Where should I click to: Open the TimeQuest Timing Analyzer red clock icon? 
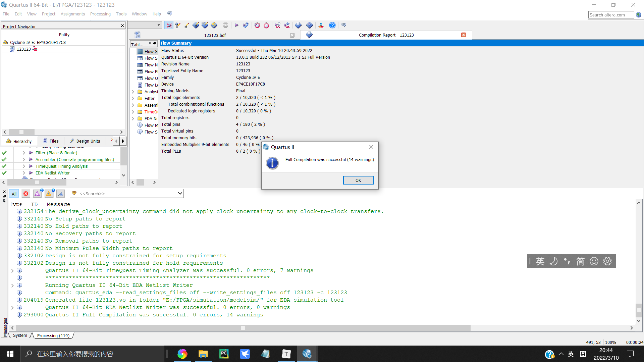[x=257, y=25]
